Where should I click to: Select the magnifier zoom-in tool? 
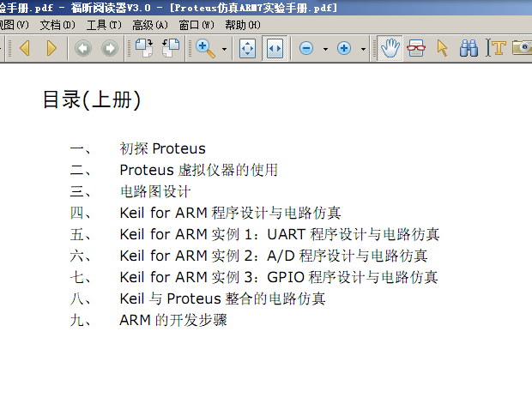tap(206, 49)
